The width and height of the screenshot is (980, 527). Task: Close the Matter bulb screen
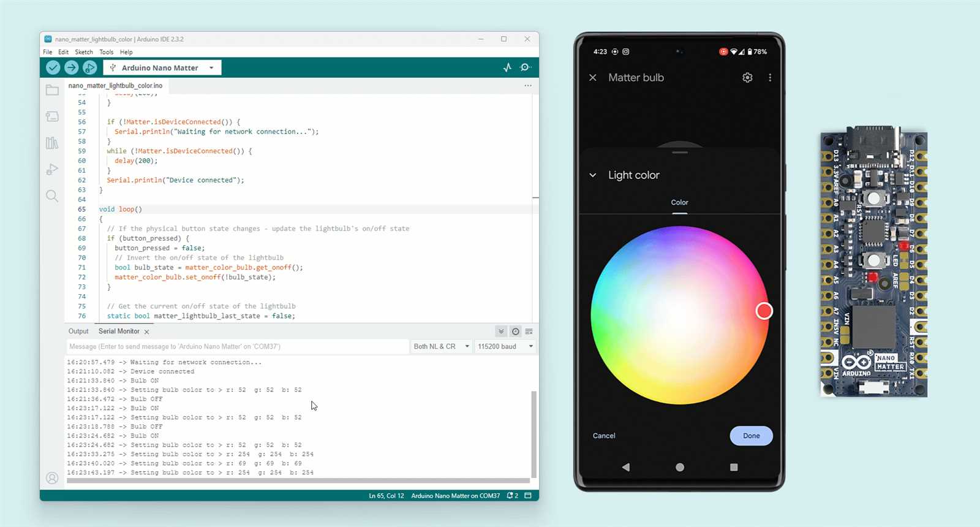pyautogui.click(x=593, y=78)
